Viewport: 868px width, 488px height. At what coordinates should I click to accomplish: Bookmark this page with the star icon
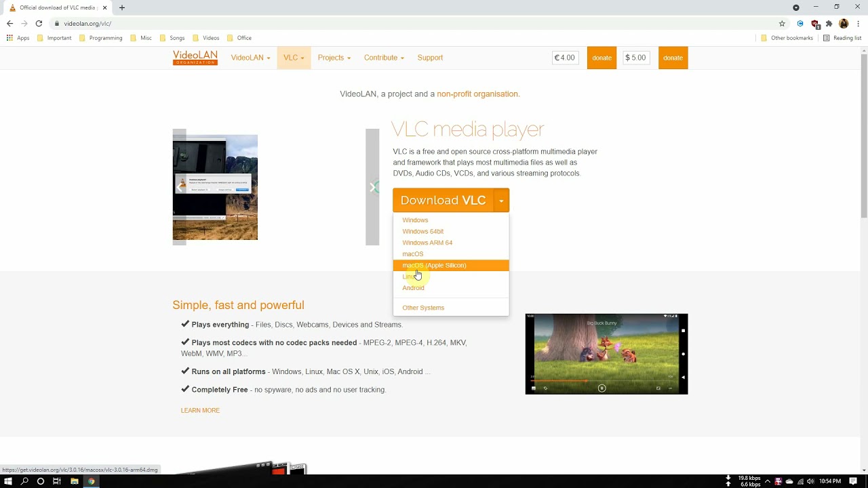coord(782,23)
